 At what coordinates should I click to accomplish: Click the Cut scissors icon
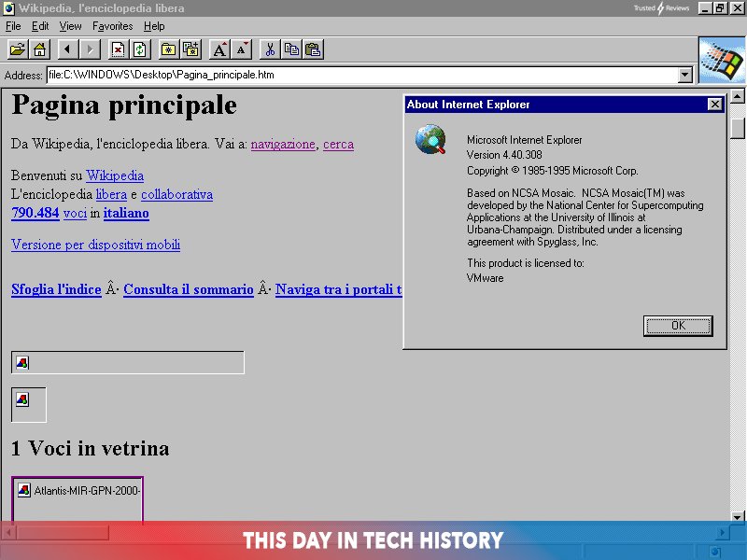(270, 49)
